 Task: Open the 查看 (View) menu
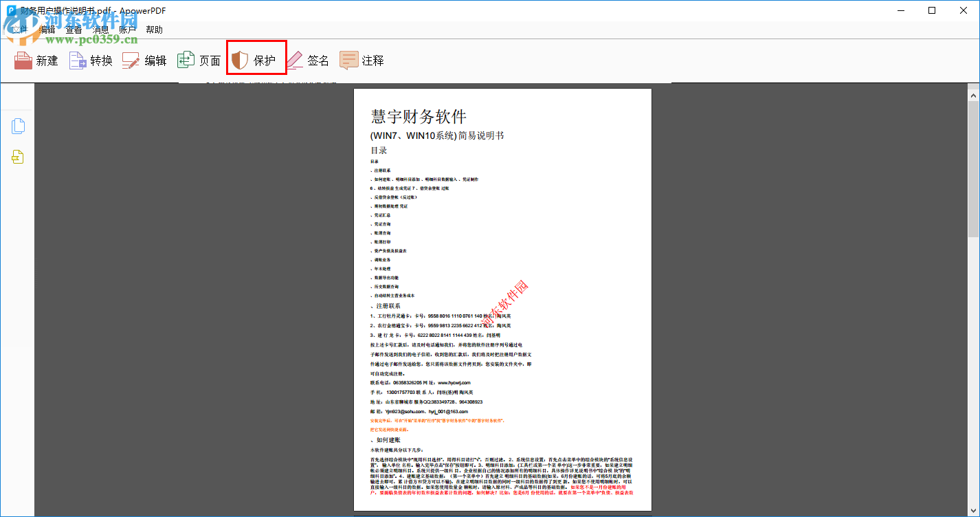pyautogui.click(x=73, y=29)
